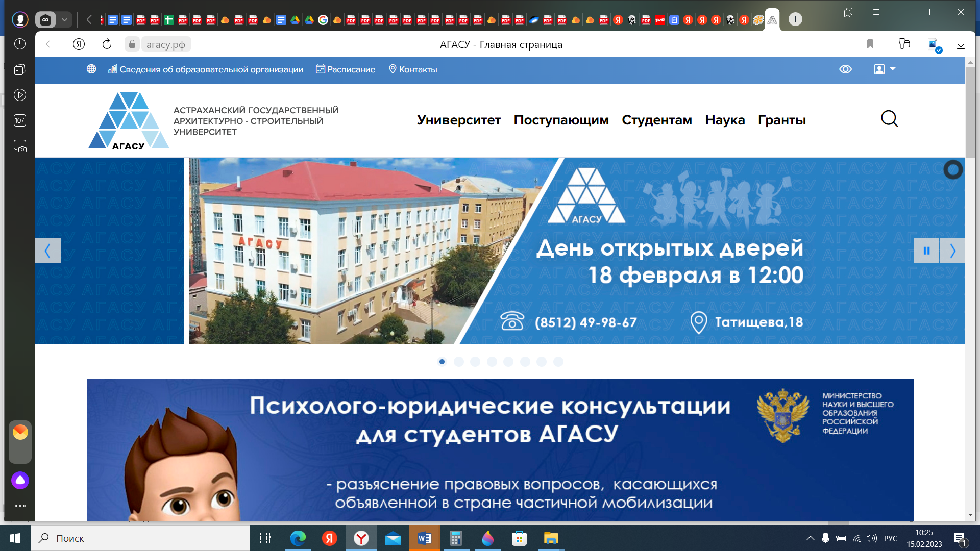Expand system tray hidden icons
The image size is (980, 551).
[810, 538]
